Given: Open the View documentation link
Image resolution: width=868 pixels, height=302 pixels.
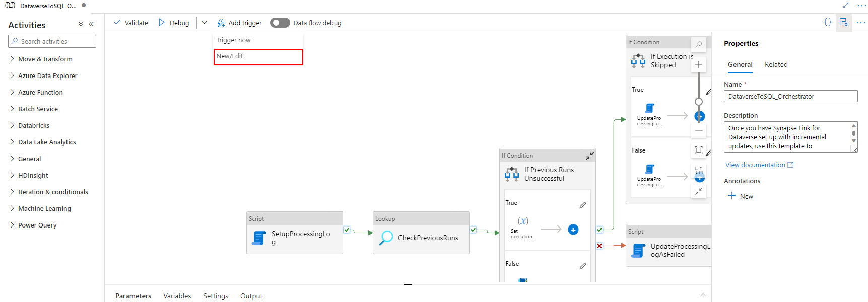Looking at the screenshot, I should pyautogui.click(x=760, y=165).
